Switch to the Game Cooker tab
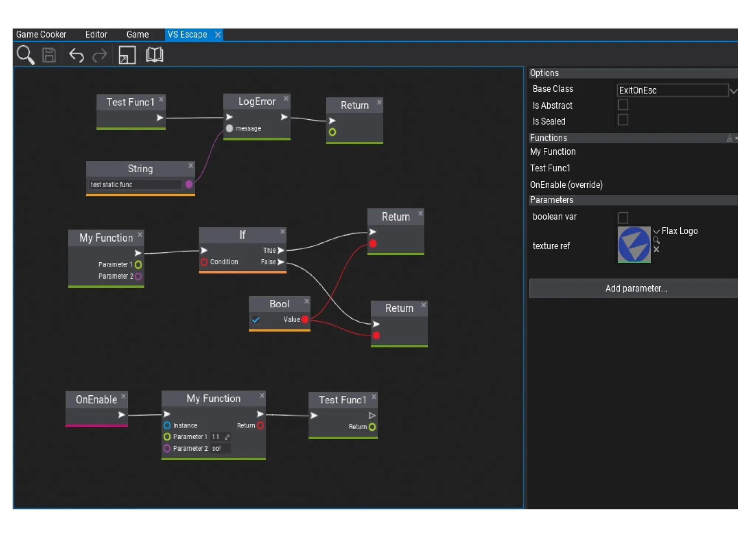Viewport: 756px width, 535px height. pos(41,35)
